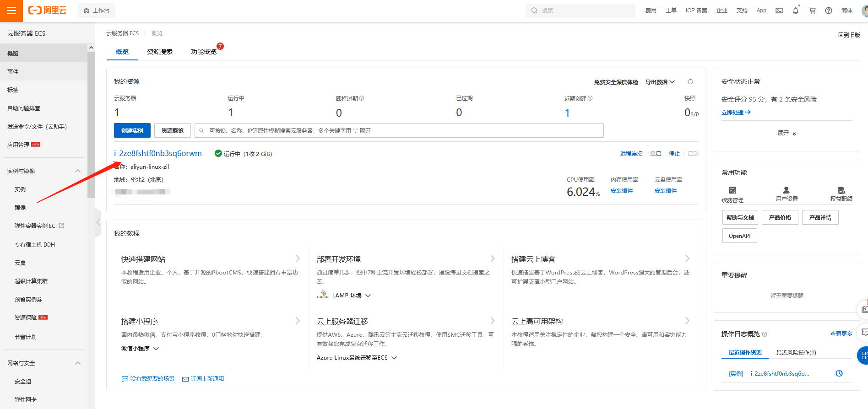Launch Cloud Shell terminal icon
The height and width of the screenshot is (409, 868).
[779, 11]
